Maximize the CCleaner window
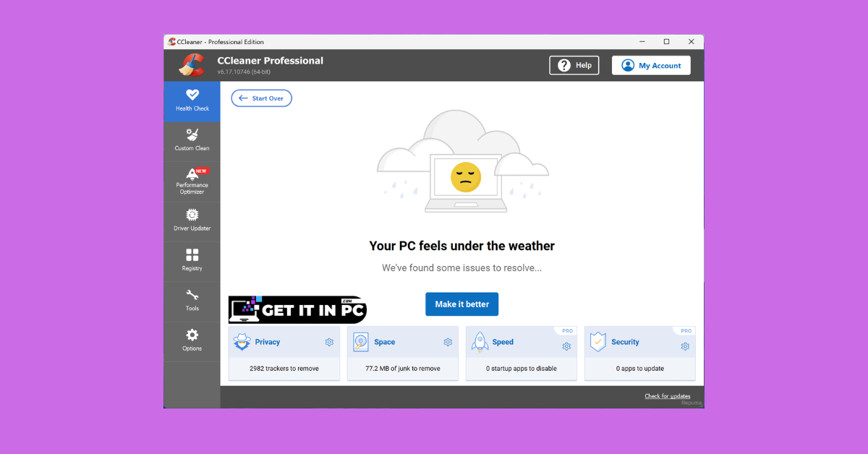The image size is (868, 454). coord(666,42)
